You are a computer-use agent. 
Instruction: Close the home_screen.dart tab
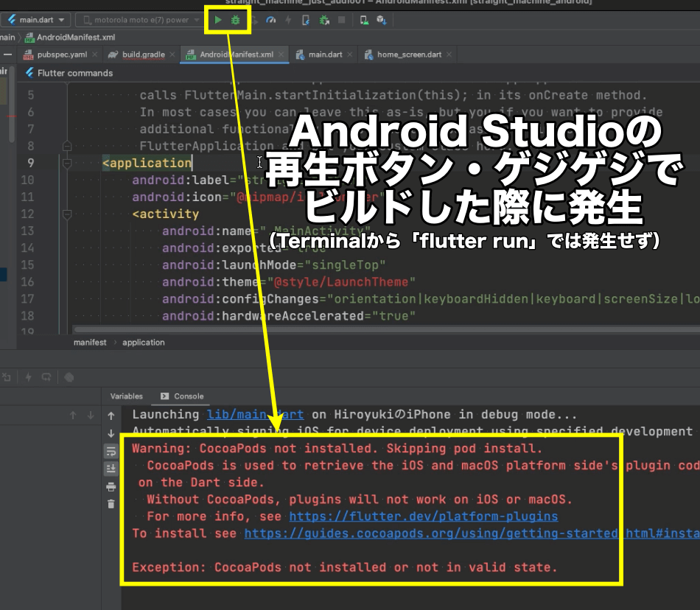point(449,55)
